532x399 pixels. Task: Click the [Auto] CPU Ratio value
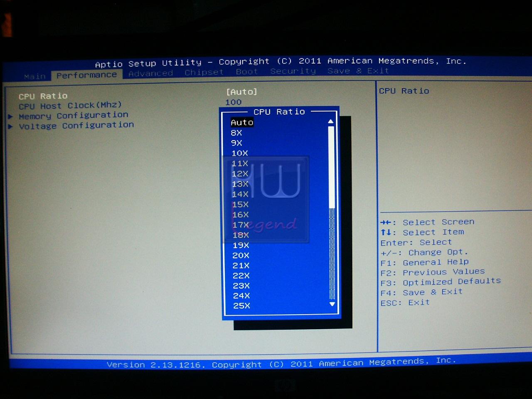click(241, 91)
